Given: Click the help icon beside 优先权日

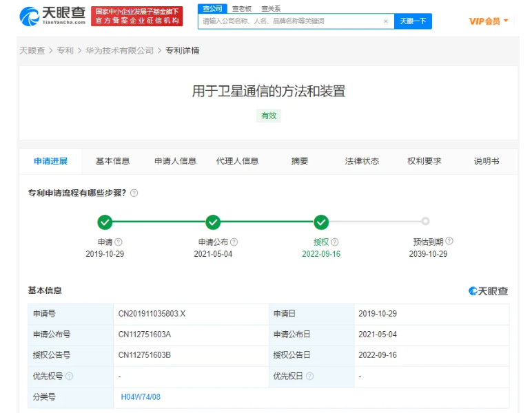Looking at the screenshot, I should [x=310, y=376].
